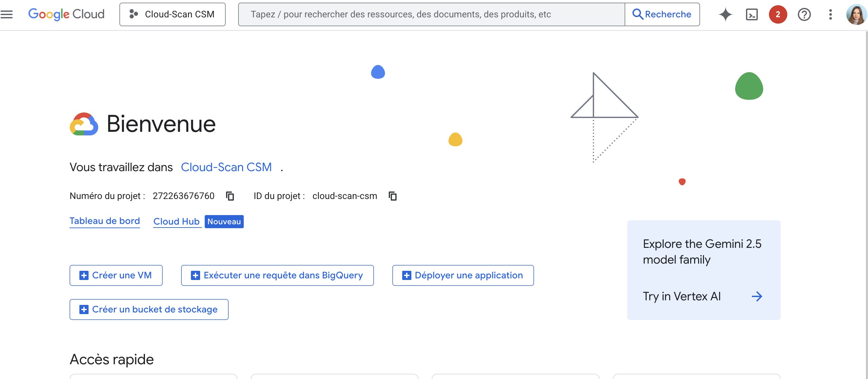Open the help question mark menu
Screen dimensions: 868x379
[804, 14]
